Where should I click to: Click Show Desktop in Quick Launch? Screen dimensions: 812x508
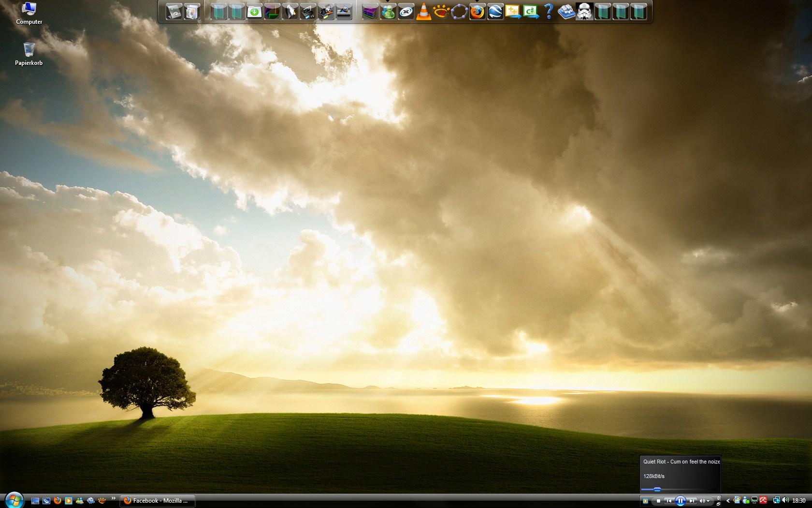pyautogui.click(x=35, y=501)
